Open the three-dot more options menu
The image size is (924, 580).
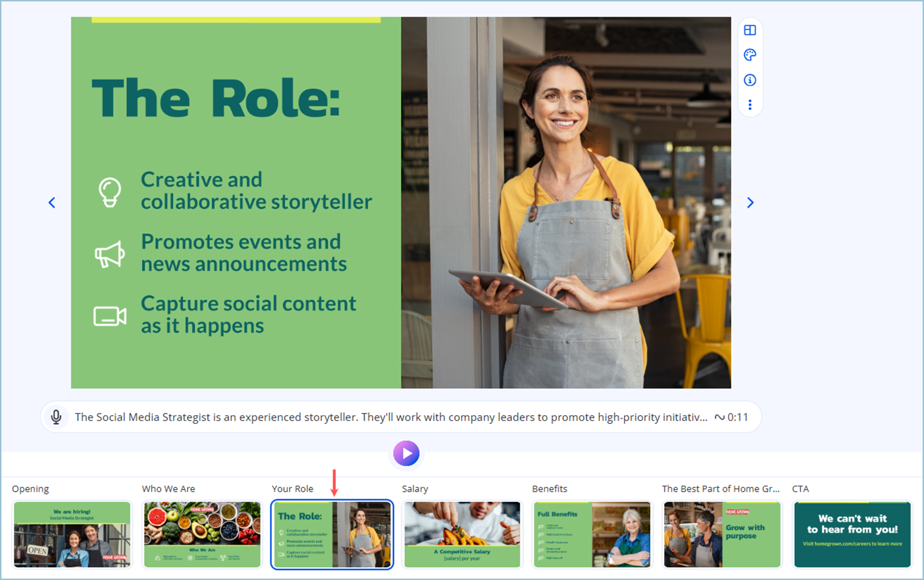750,105
